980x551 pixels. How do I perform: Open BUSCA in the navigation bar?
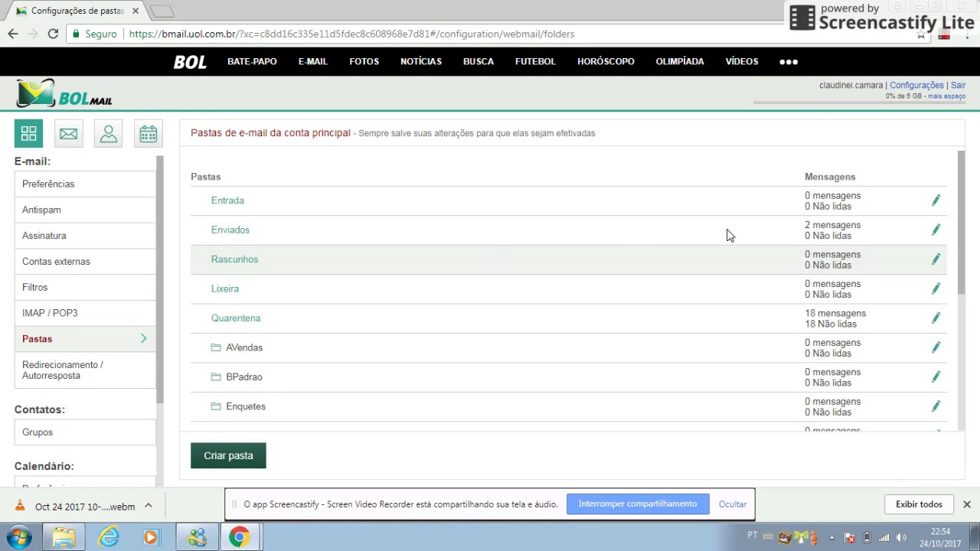479,61
